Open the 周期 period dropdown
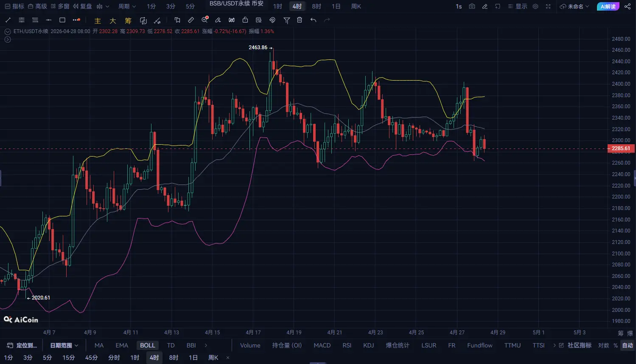Screen dimensions: 636x364 127,6
